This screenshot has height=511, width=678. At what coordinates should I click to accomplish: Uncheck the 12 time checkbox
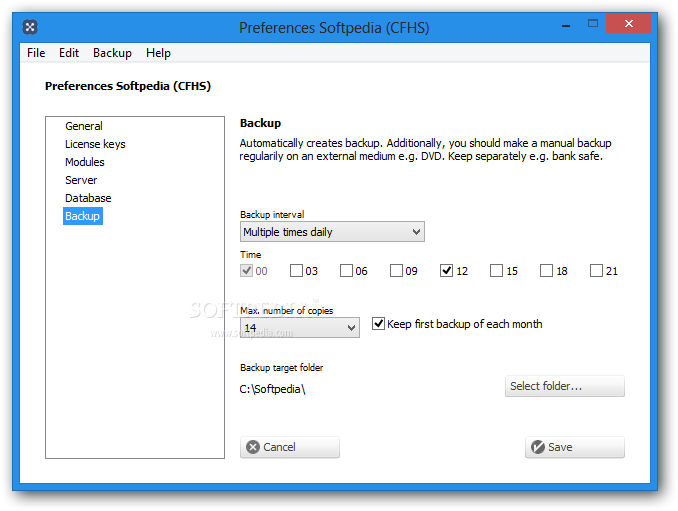(446, 271)
